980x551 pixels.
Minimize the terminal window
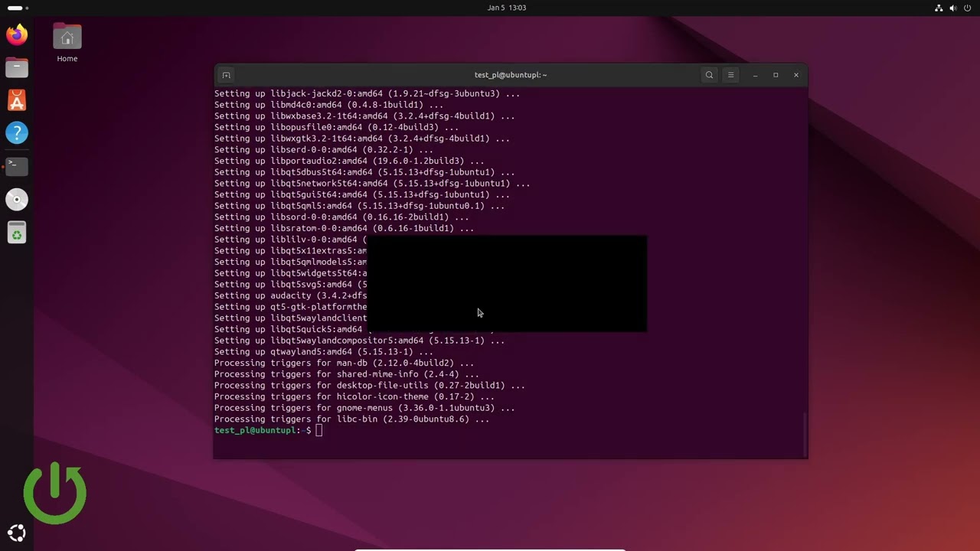pyautogui.click(x=755, y=75)
